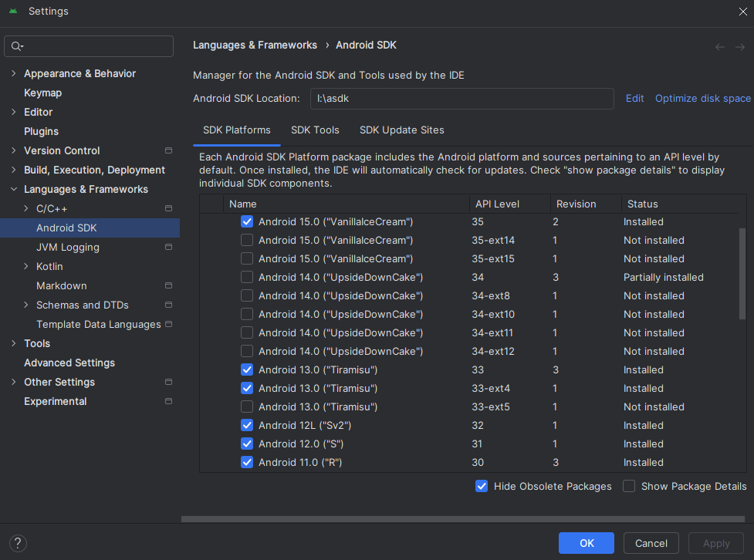Click project-level icon next to Markdown
754x560 pixels.
[x=168, y=285]
